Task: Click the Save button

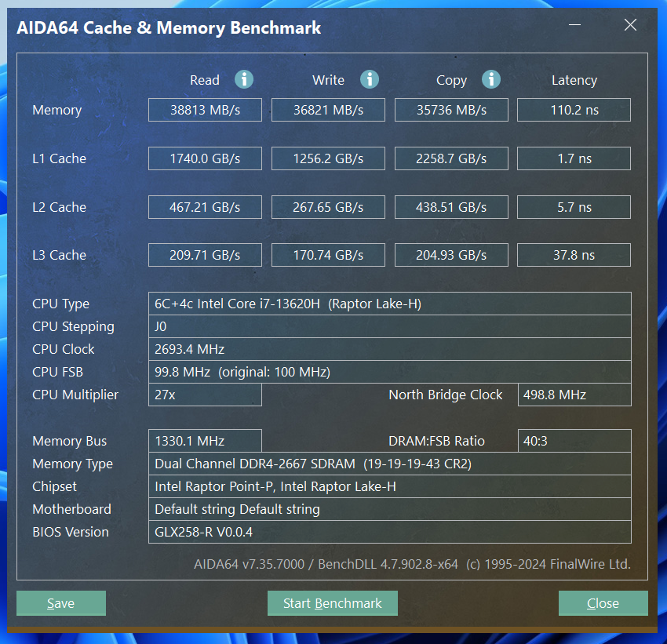Action: tap(61, 602)
